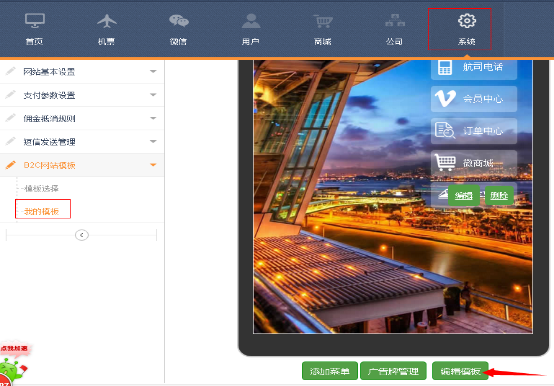554x386 pixels.
Task: Open the 首页 monitor icon
Action: coord(35,21)
